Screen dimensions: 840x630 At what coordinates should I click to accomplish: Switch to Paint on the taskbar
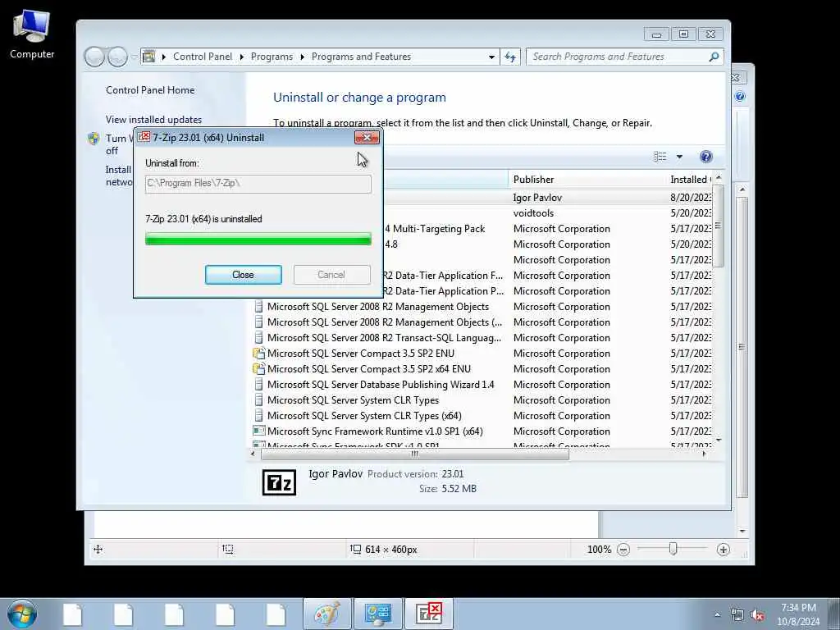point(327,614)
